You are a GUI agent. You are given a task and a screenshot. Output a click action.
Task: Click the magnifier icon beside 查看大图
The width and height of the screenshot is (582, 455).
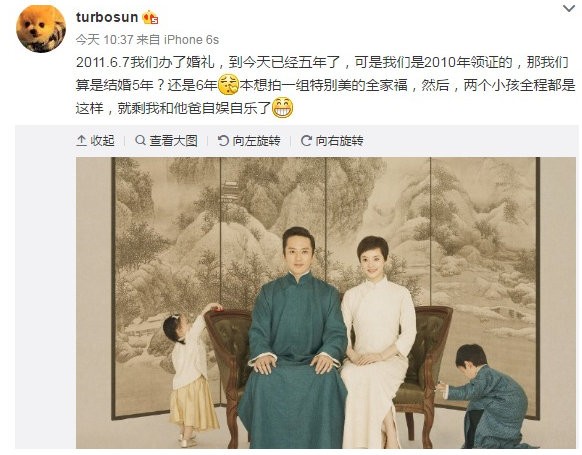(x=140, y=140)
